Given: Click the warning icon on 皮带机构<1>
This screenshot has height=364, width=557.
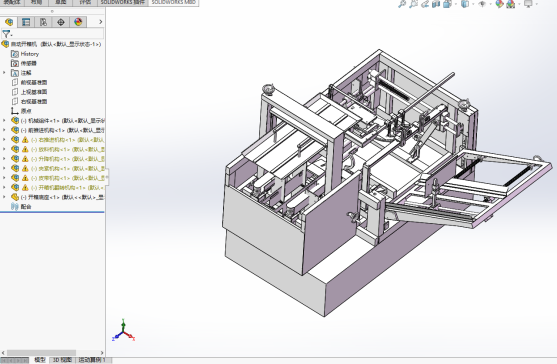Looking at the screenshot, I should (x=25, y=178).
